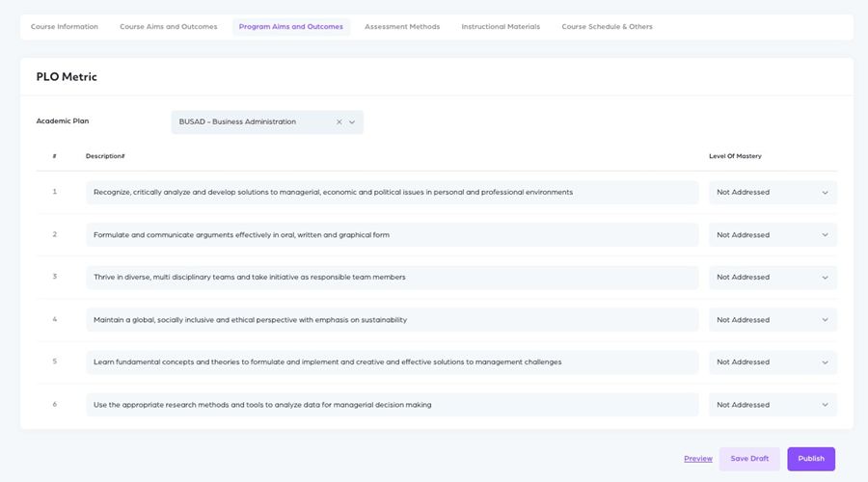Go to Course Aims and Outcomes tab

(x=169, y=27)
